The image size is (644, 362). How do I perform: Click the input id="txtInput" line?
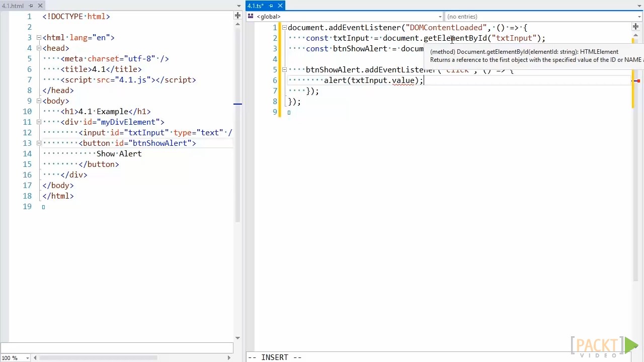point(155,133)
